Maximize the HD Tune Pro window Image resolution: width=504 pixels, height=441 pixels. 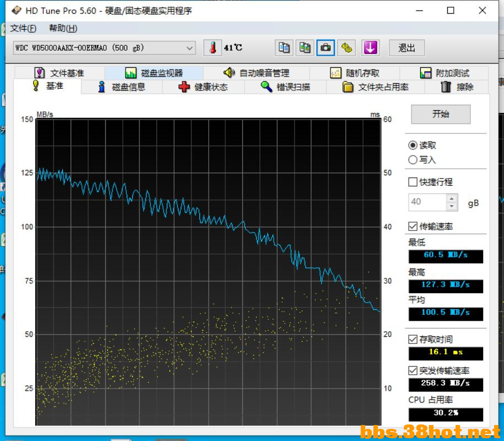click(451, 10)
